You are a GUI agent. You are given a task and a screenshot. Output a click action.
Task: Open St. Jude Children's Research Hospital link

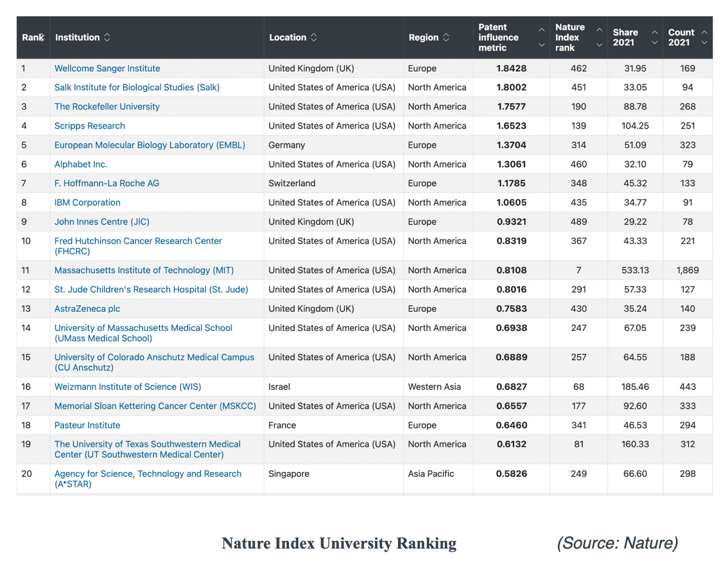pos(151,289)
